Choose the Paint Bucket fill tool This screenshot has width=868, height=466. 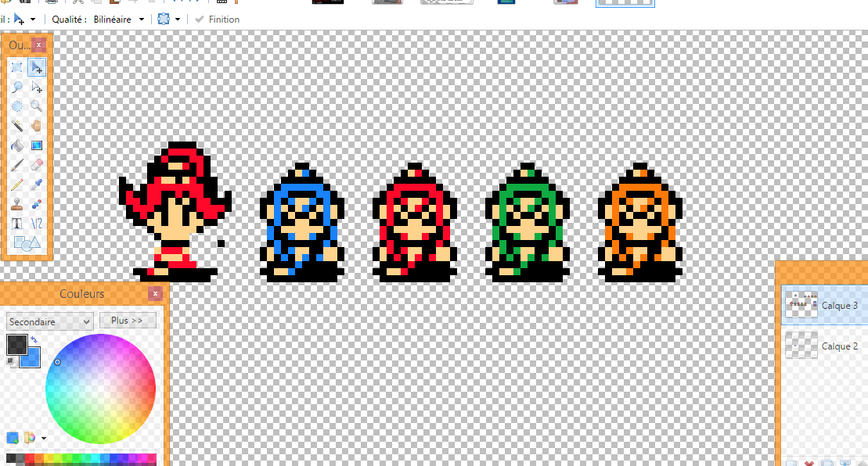[17, 145]
